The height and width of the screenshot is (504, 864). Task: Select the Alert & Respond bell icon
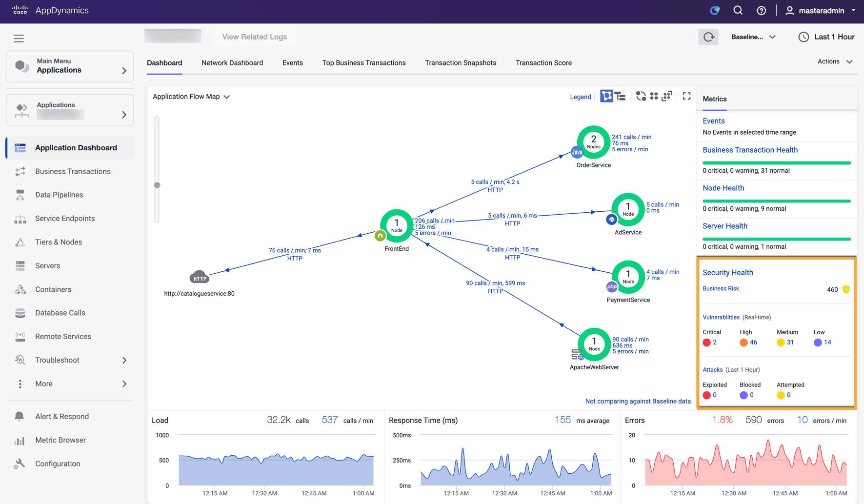[20, 416]
